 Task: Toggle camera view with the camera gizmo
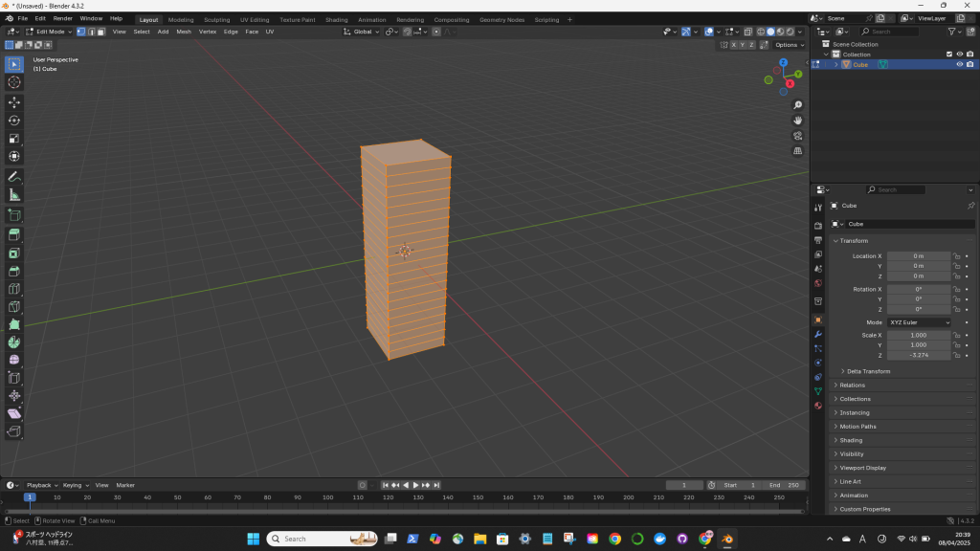[798, 136]
